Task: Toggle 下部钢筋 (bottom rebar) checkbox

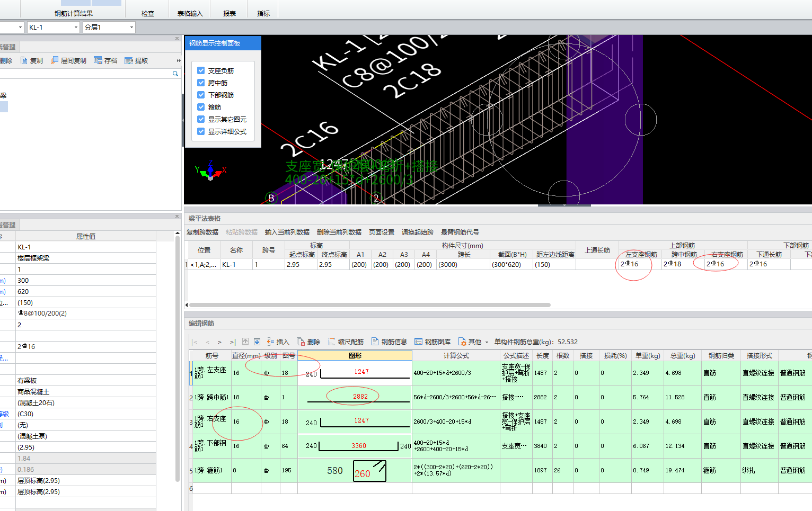Action: click(201, 95)
